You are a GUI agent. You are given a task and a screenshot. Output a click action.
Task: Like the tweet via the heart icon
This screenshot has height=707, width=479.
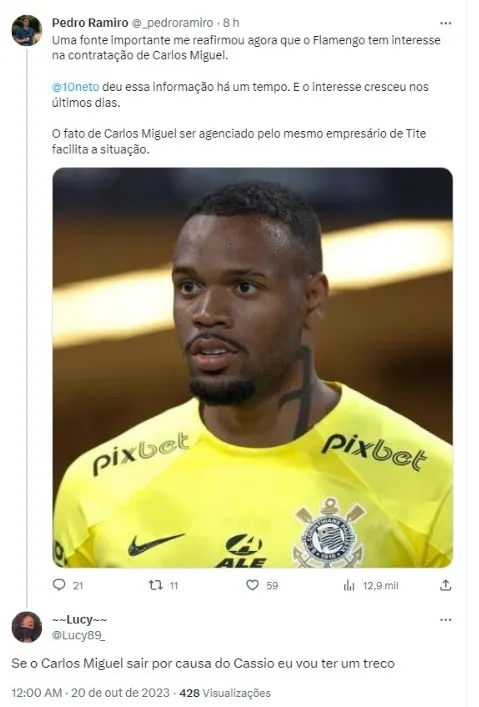tap(252, 585)
